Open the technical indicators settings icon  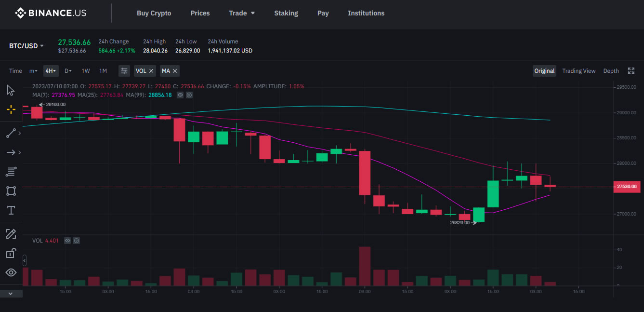pos(124,71)
